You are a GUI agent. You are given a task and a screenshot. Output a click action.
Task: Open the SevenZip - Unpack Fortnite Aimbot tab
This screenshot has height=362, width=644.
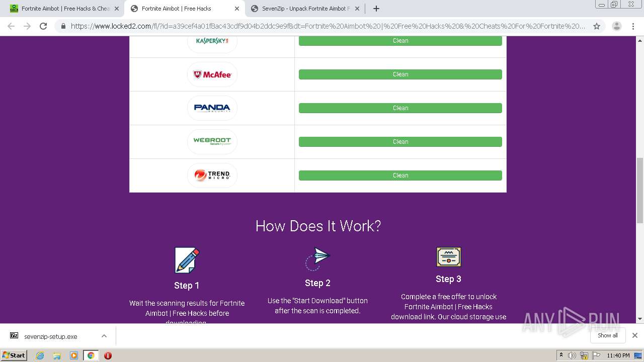tap(305, 9)
